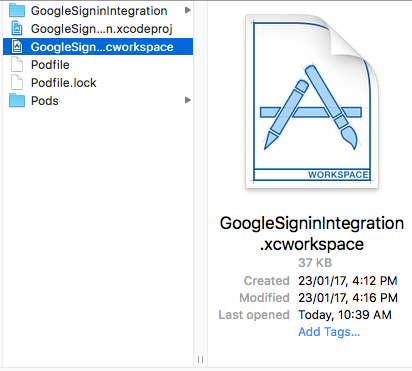Click the large workspace preview icon
Image resolution: width=412 pixels, height=371 pixels.
(312, 101)
